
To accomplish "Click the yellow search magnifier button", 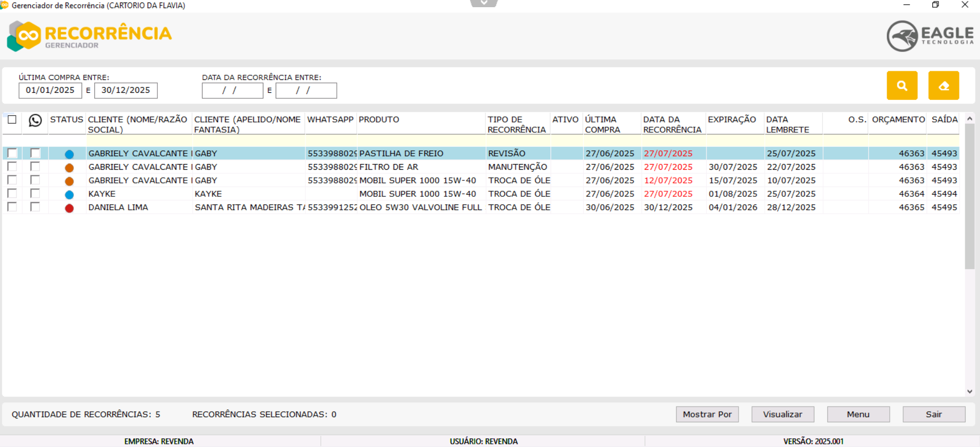I will coord(902,86).
